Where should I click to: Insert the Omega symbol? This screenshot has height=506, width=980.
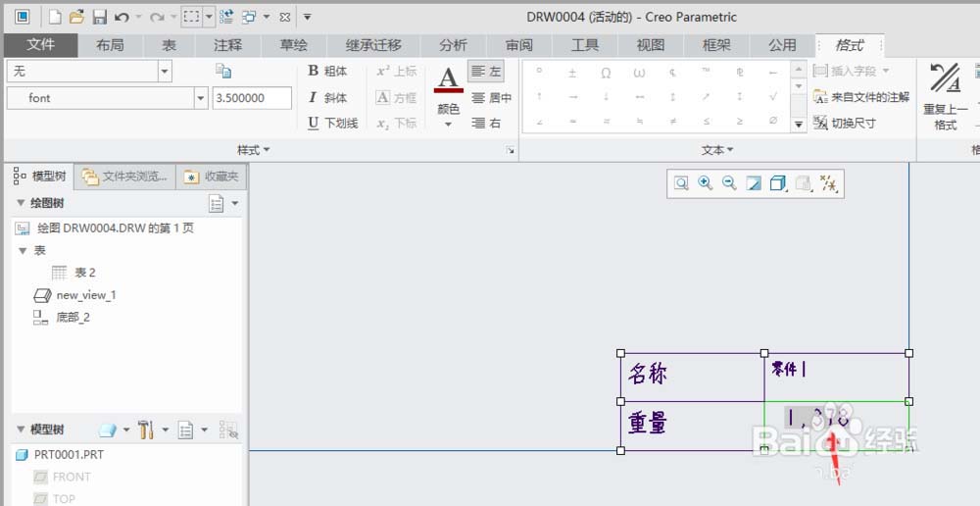606,74
